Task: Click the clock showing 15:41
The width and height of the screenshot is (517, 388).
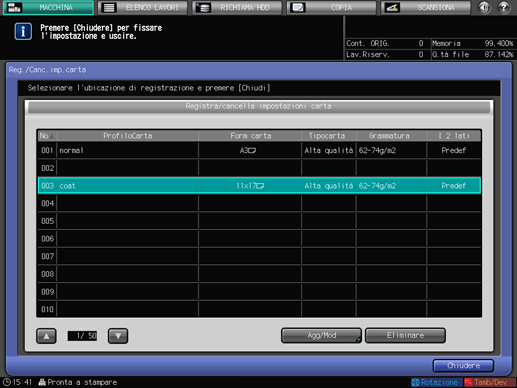Action: tap(17, 382)
